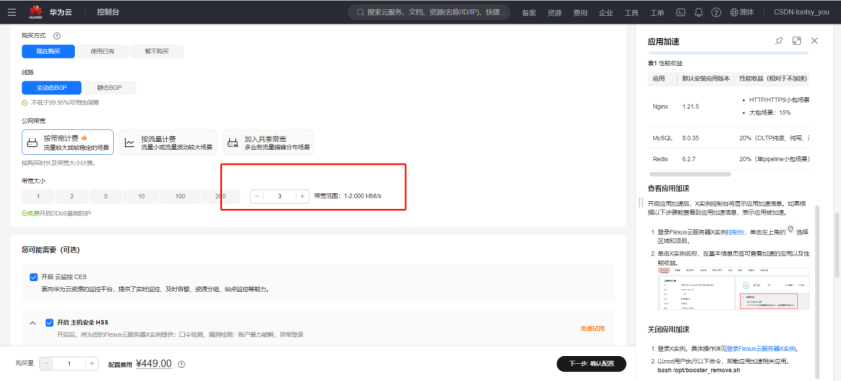Viewport: 841px width, 381px height.
Task: Click Nginx row in performance table
Action: tap(728, 106)
